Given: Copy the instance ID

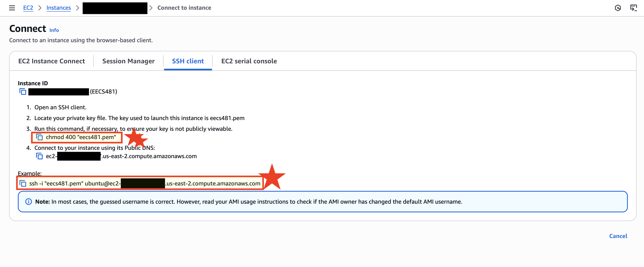Looking at the screenshot, I should point(23,92).
